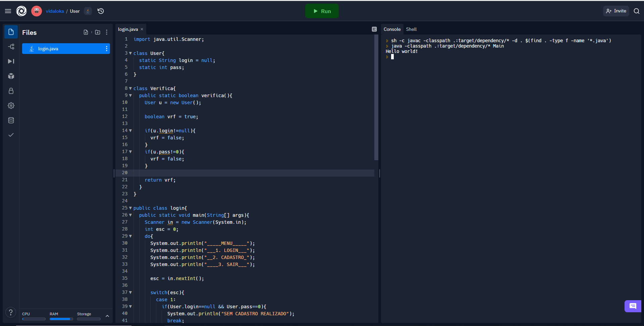Viewport: 644px width, 326px height.
Task: Click the editor vertical scrollbar
Action: (376, 97)
